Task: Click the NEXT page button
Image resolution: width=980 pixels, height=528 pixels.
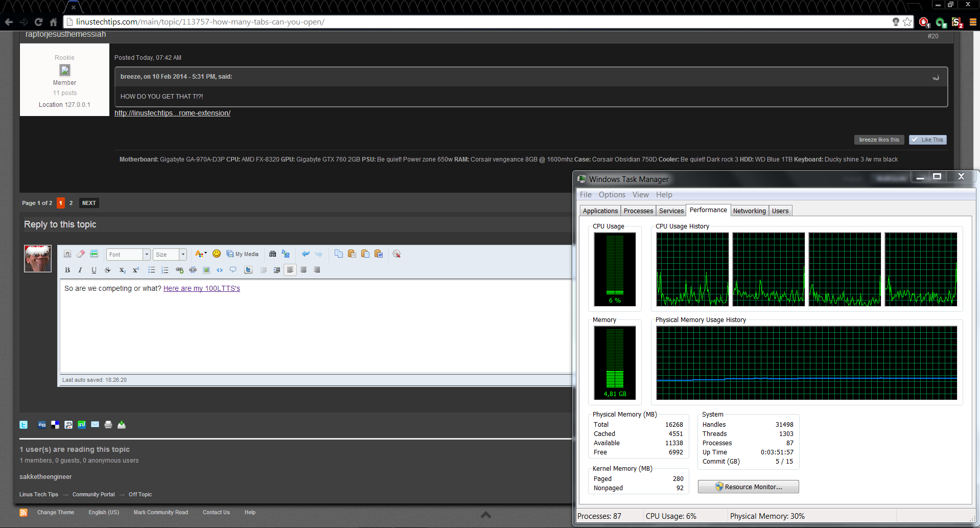Action: (x=89, y=203)
